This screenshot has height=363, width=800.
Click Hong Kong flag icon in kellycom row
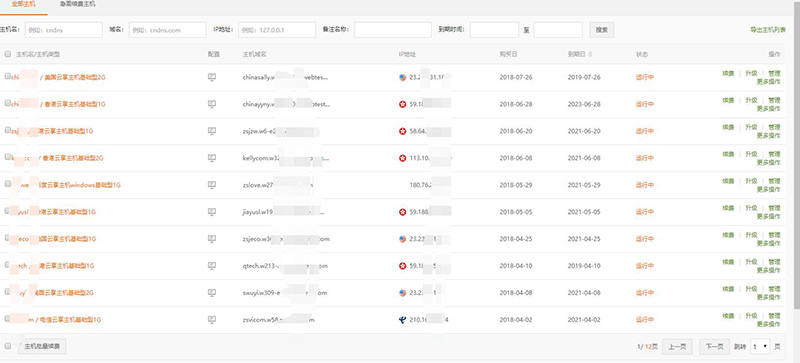point(403,158)
